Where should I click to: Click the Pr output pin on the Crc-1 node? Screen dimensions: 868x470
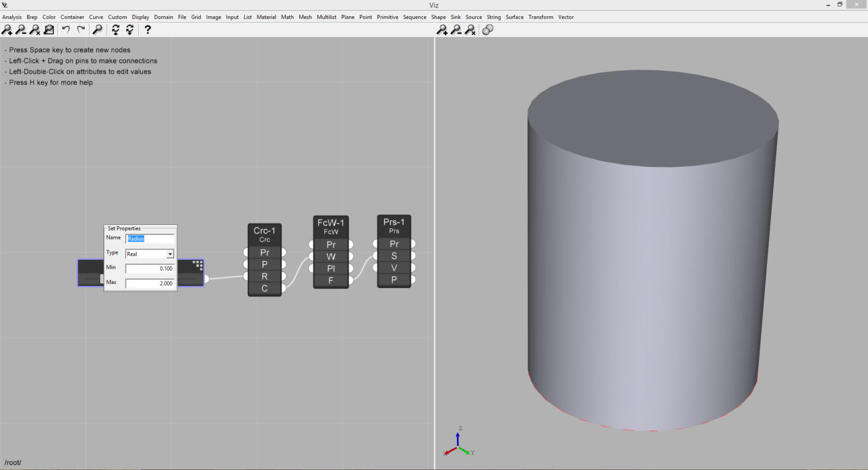[x=282, y=252]
